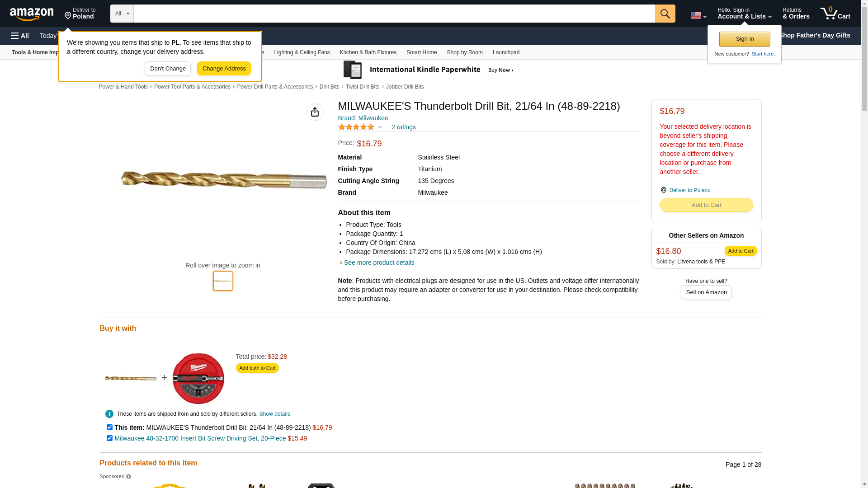This screenshot has height=488, width=868.
Task: Click the sponsored info icon
Action: coord(128,477)
